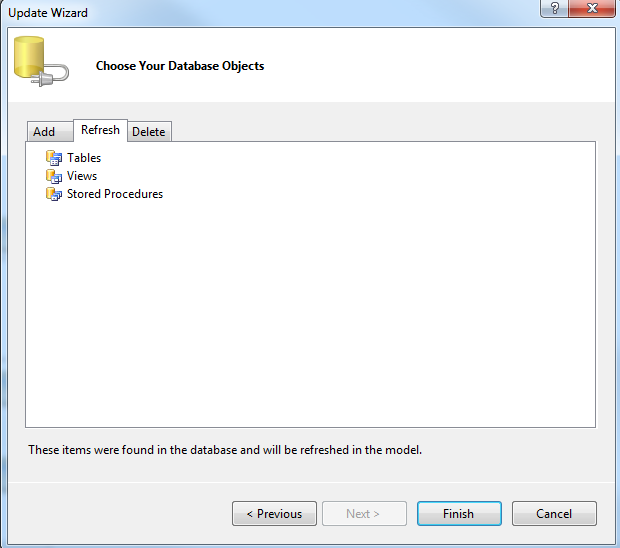This screenshot has height=548, width=620.
Task: Click the Update Wizard title text
Action: pos(48,13)
